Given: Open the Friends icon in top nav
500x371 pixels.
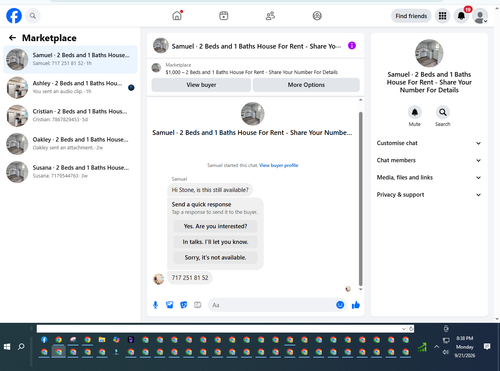Looking at the screenshot, I should (270, 16).
